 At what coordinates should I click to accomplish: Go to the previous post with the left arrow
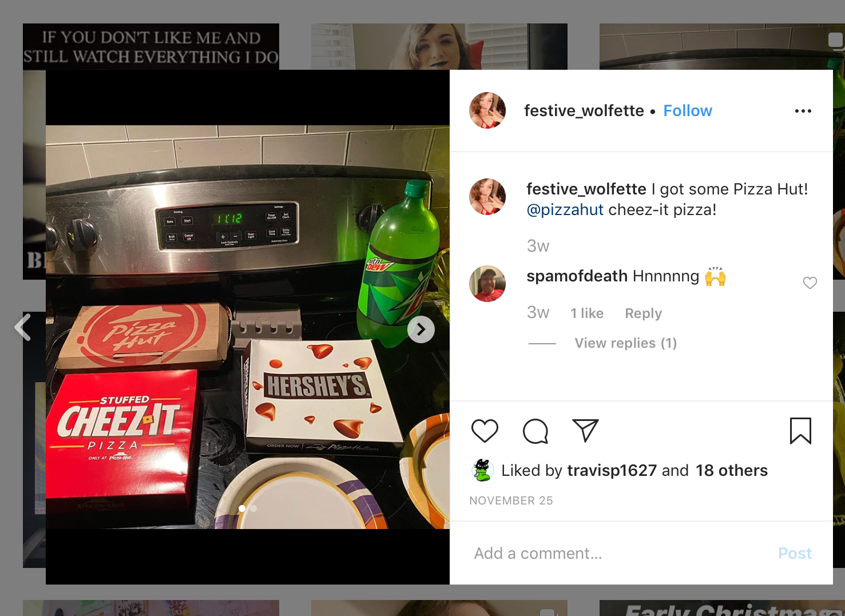(x=22, y=327)
